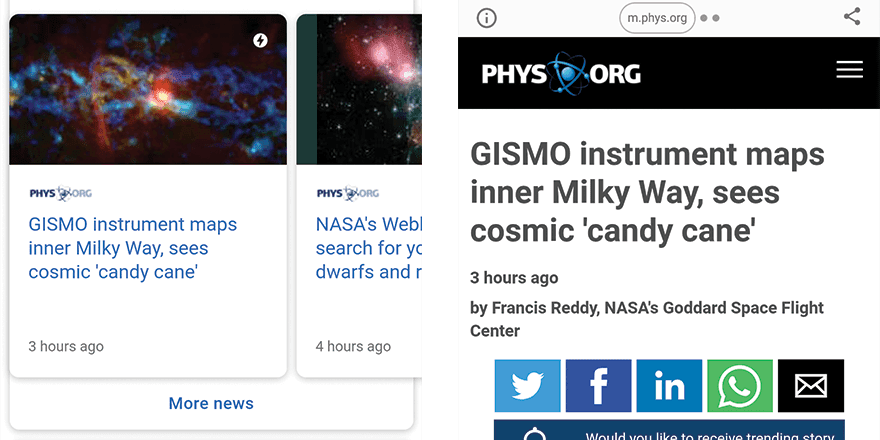The image size is (880, 440).
Task: Share the article on Twitter
Action: 527,386
